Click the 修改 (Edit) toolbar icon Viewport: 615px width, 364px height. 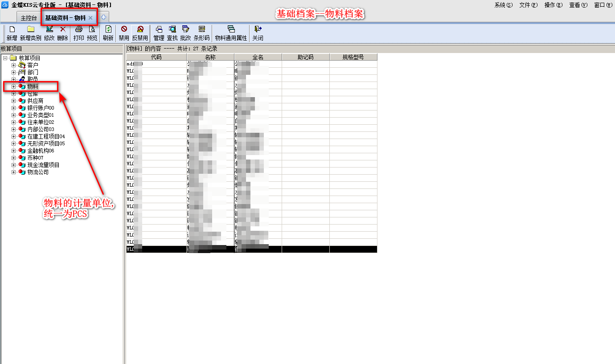tap(49, 29)
